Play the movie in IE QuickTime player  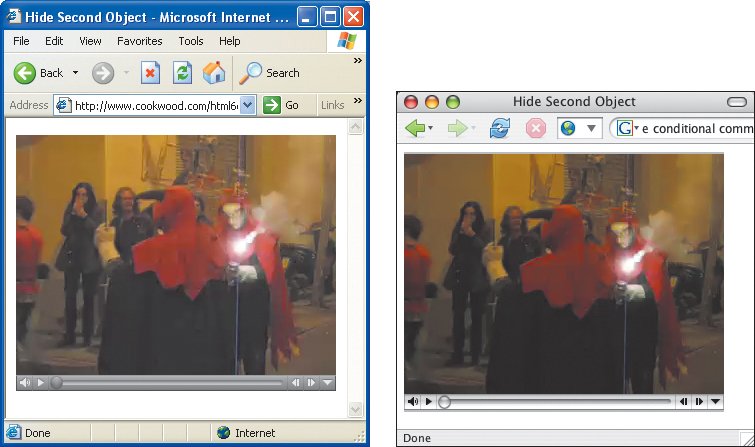[41, 382]
